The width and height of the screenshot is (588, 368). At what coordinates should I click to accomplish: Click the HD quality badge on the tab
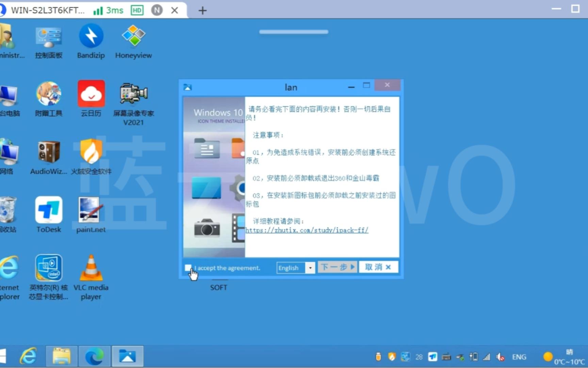click(137, 10)
